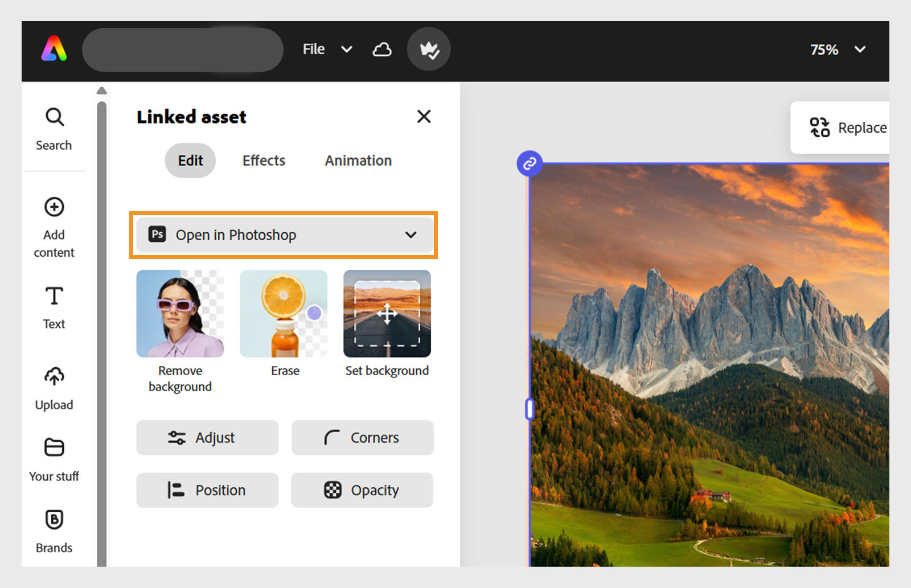Image resolution: width=911 pixels, height=588 pixels.
Task: Click the premium crown checkmark icon
Action: (429, 50)
